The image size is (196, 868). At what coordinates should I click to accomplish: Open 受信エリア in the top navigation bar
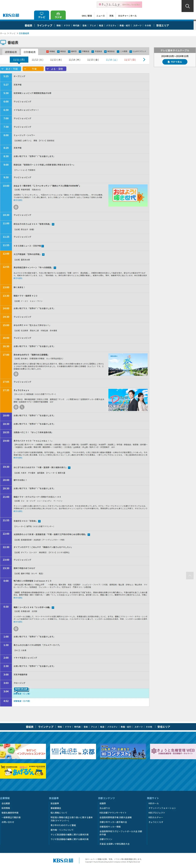162,26
